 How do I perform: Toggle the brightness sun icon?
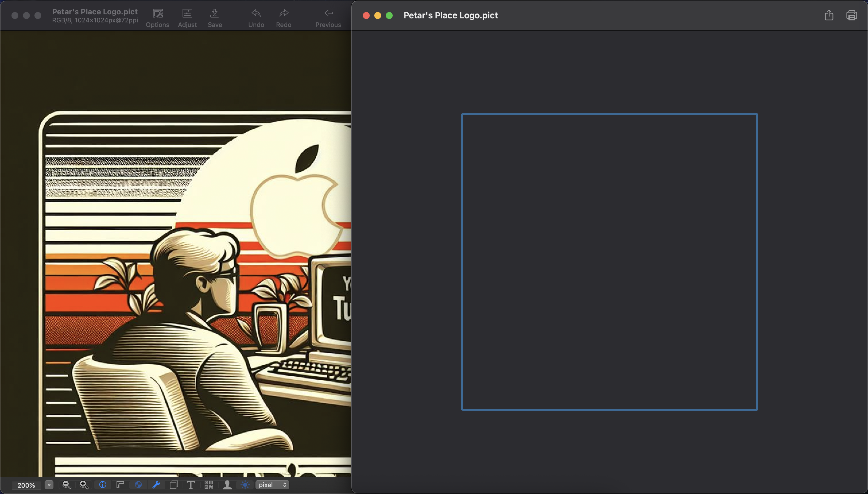tap(245, 485)
